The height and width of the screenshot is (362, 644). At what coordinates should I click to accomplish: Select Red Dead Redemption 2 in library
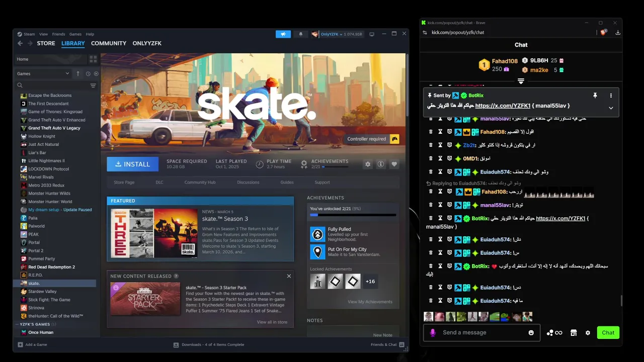click(x=51, y=267)
